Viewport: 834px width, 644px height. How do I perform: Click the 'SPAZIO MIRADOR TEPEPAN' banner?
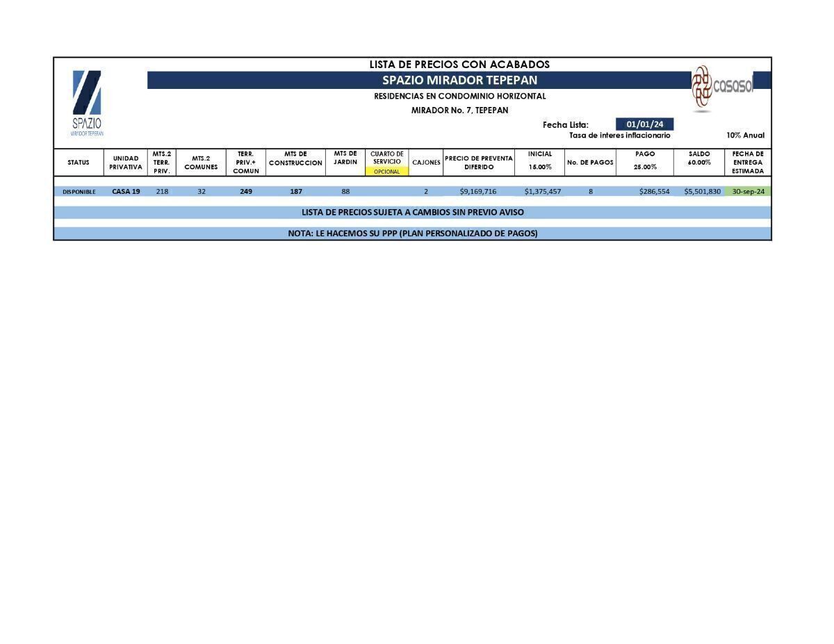(x=459, y=80)
